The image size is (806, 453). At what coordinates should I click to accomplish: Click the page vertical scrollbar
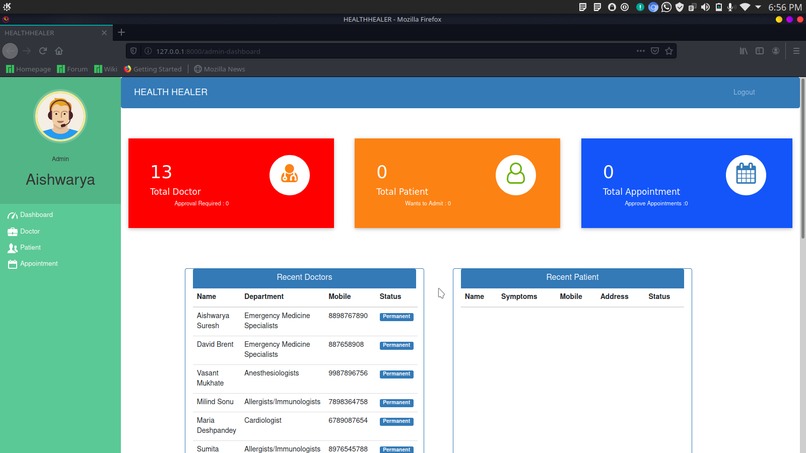pyautogui.click(x=802, y=157)
